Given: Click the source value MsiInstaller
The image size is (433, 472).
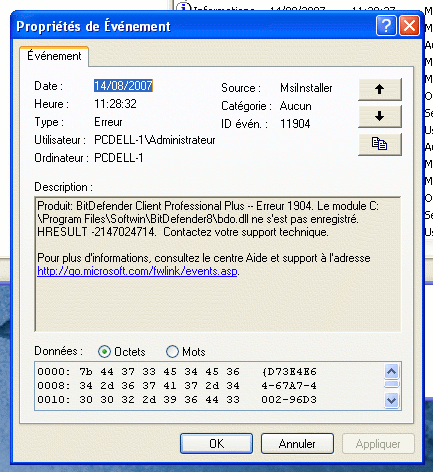Looking at the screenshot, I should coord(306,88).
